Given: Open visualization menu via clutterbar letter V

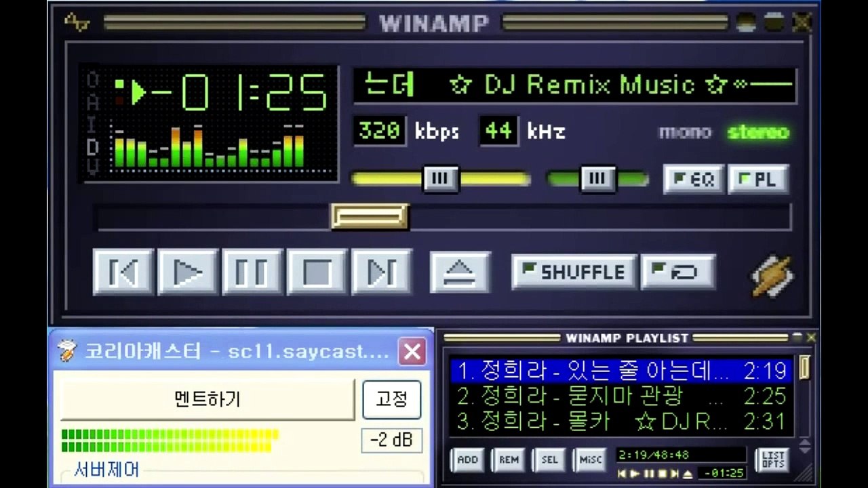Looking at the screenshot, I should 93,167.
